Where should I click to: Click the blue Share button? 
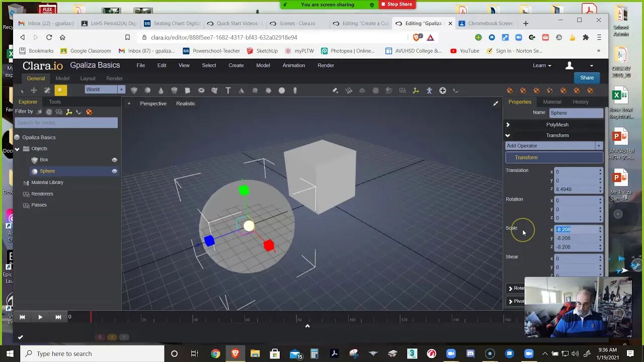587,78
